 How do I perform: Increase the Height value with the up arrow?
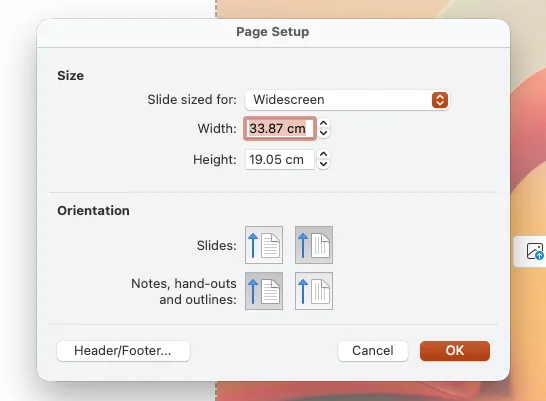[x=323, y=155]
